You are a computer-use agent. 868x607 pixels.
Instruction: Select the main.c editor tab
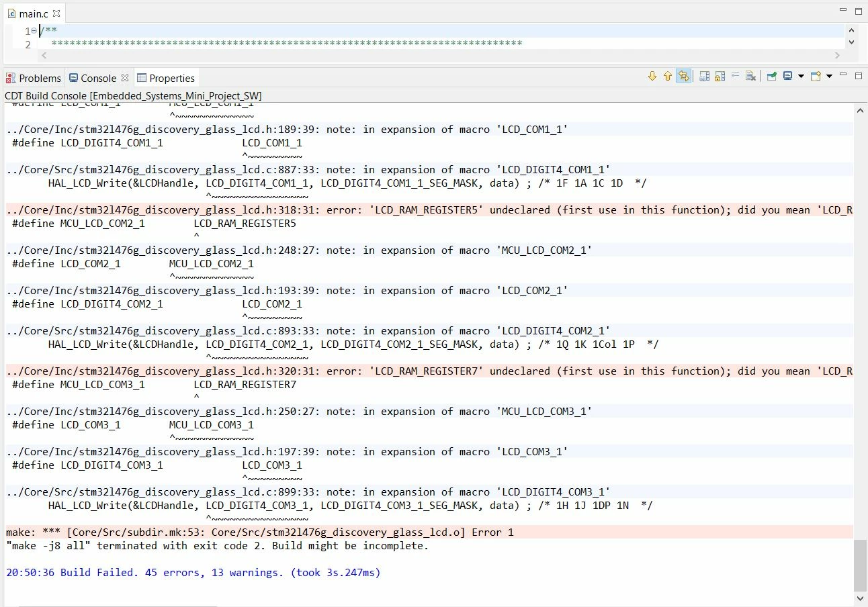pyautogui.click(x=34, y=13)
